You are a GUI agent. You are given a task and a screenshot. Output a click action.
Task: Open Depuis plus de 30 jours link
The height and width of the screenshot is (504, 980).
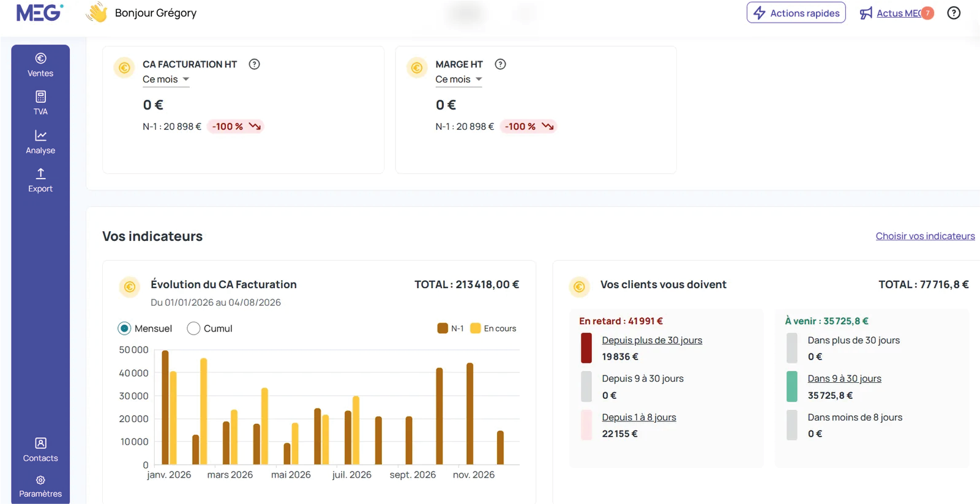point(652,340)
